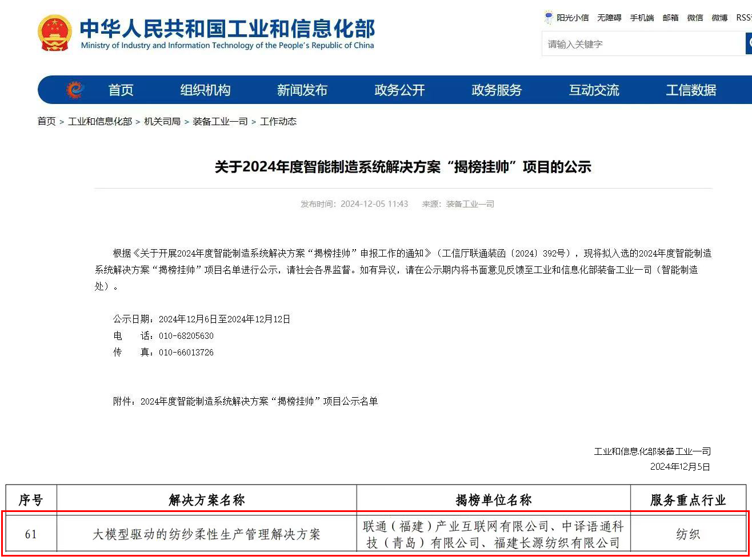This screenshot has height=560, width=752.
Task: Open the 新闻发布 navigation item
Action: (x=302, y=90)
